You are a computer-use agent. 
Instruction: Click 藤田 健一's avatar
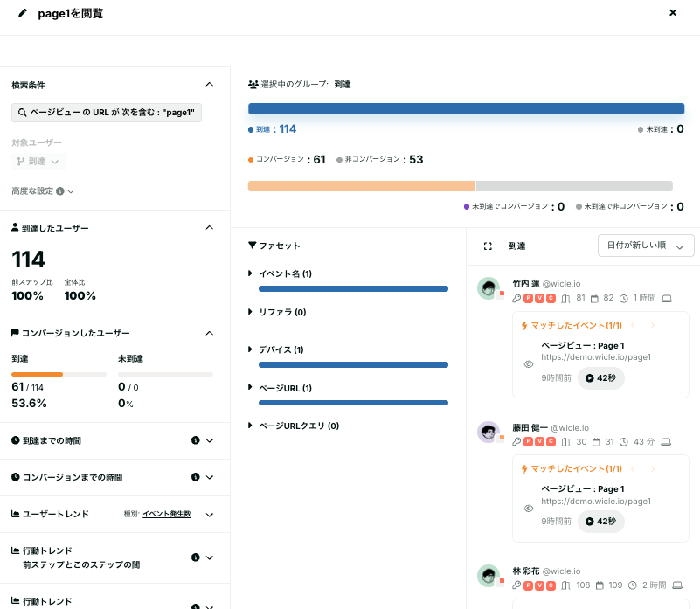[489, 433]
